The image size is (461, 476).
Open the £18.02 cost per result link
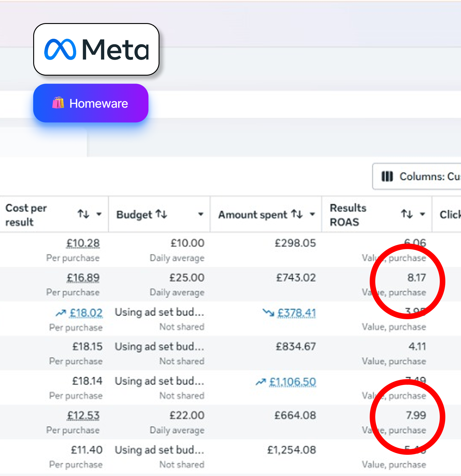[x=86, y=313]
